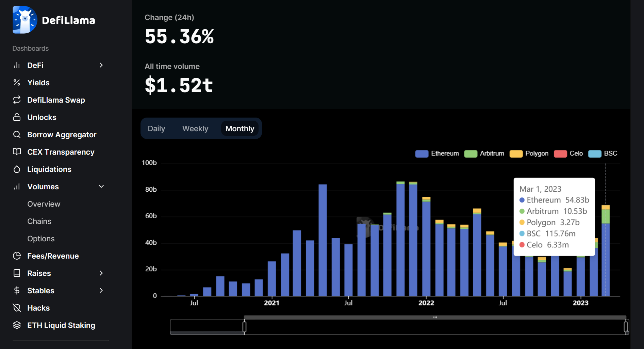Open the CEX Transparency page
The width and height of the screenshot is (644, 349).
(x=61, y=152)
